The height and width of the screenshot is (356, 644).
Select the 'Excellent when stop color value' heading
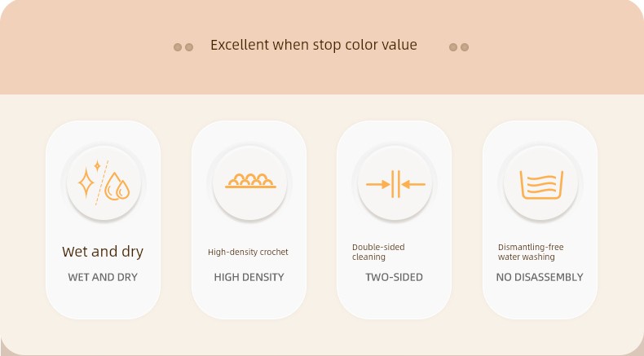[x=314, y=45]
